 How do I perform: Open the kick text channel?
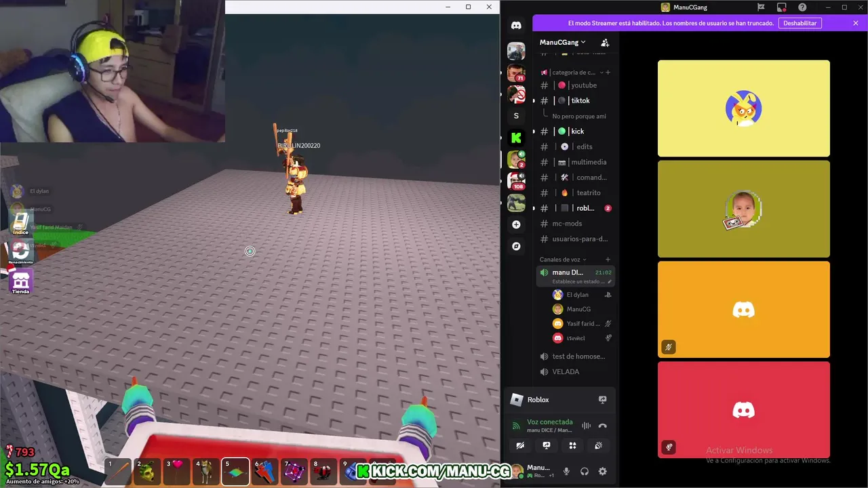click(x=575, y=131)
